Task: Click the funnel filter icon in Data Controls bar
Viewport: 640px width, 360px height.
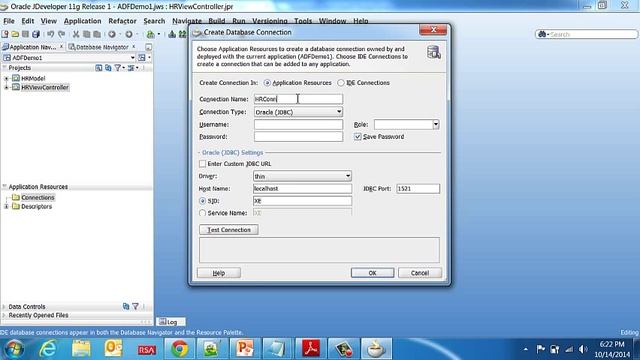Action: (x=136, y=306)
